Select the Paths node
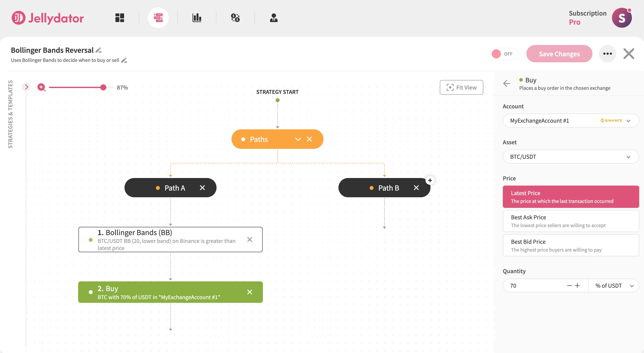The image size is (644, 353). pyautogui.click(x=277, y=139)
